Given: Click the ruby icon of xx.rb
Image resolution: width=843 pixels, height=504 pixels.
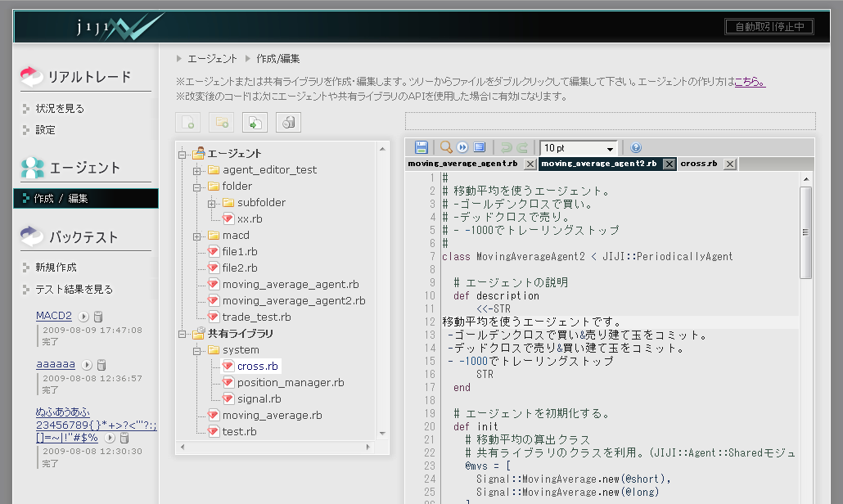Looking at the screenshot, I should (228, 218).
